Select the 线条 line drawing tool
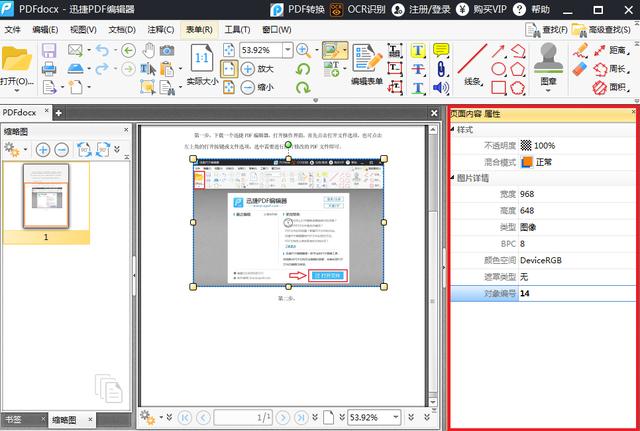Image resolution: width=640 pixels, height=431 pixels. (473, 64)
